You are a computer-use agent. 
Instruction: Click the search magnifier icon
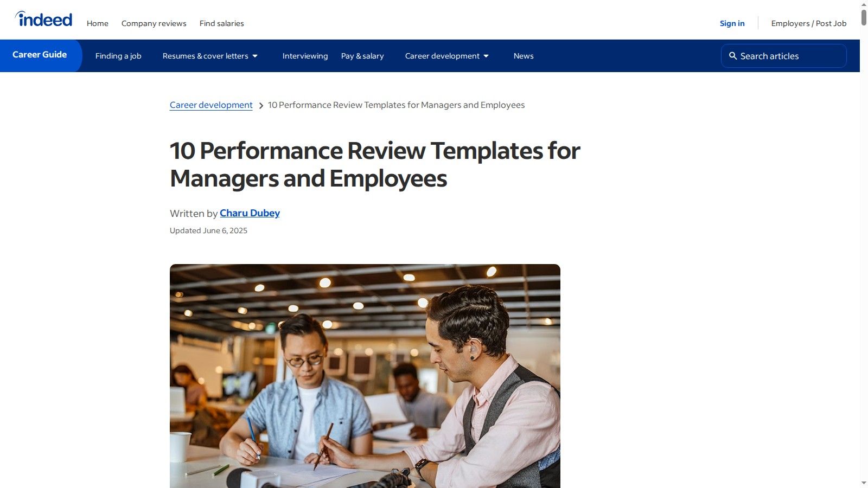point(732,56)
